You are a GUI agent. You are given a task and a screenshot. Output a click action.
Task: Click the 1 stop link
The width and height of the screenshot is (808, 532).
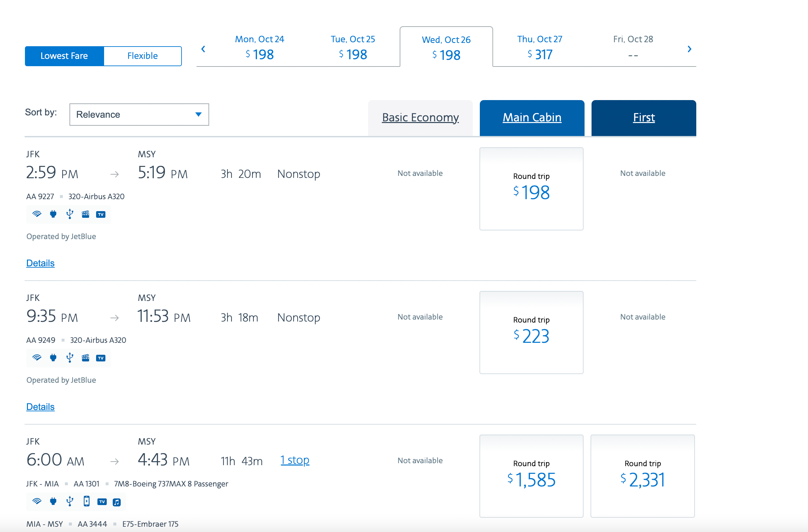click(295, 460)
